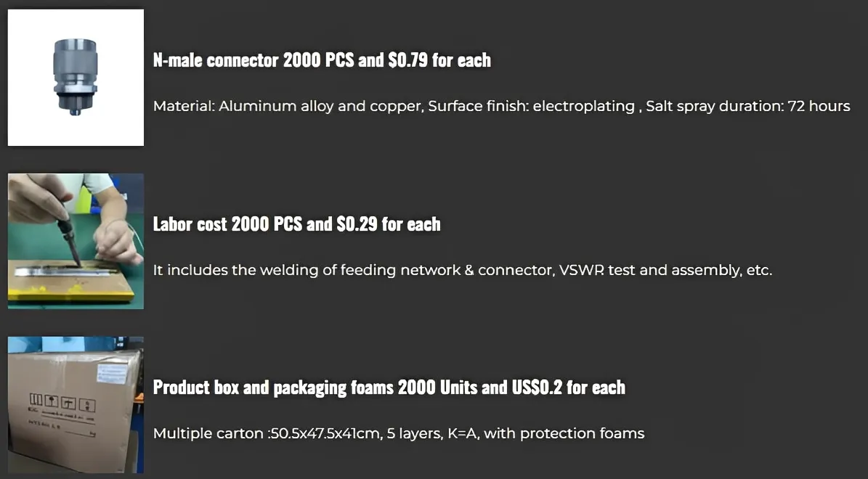
Task: Click the "Surface finish: electroplating" text
Action: tap(531, 107)
